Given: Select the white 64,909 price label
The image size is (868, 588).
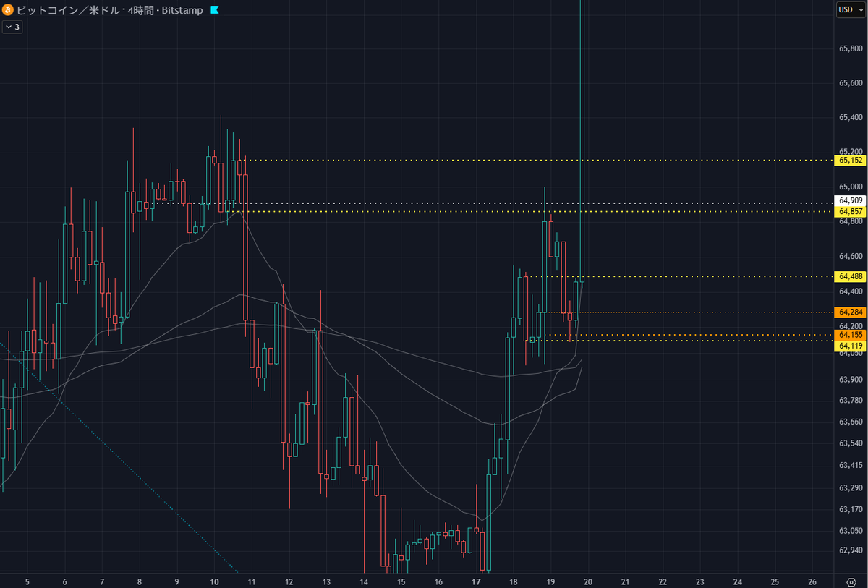Looking at the screenshot, I should pos(851,200).
